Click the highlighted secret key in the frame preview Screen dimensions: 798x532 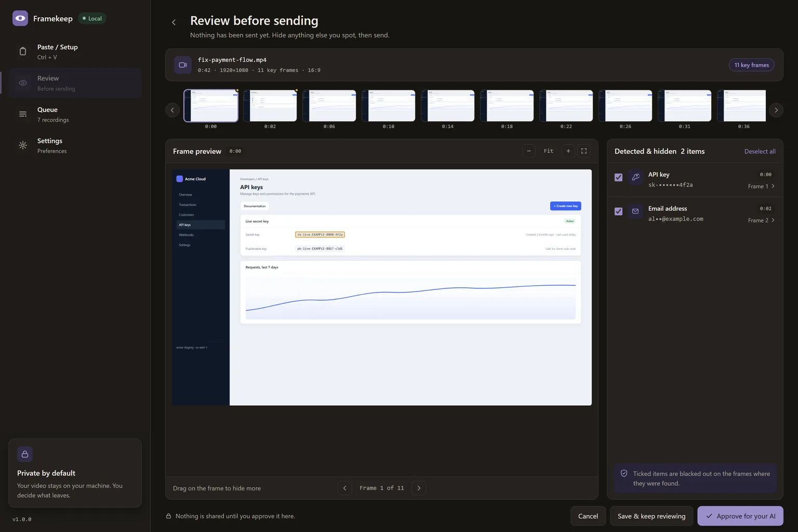tap(320, 235)
